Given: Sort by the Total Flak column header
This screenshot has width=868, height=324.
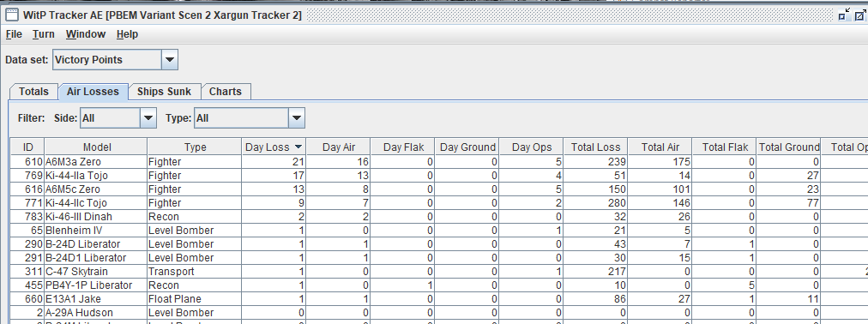Looking at the screenshot, I should (725, 147).
